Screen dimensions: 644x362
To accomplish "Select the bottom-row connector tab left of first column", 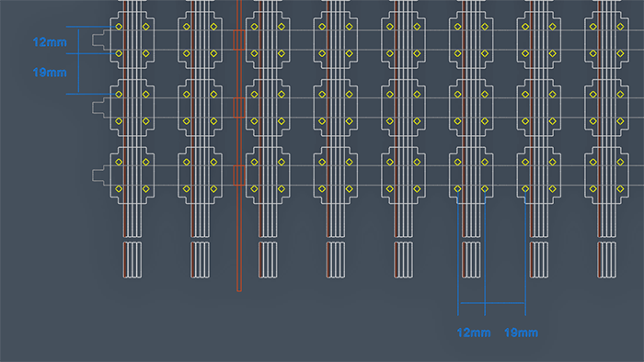I will tap(101, 175).
